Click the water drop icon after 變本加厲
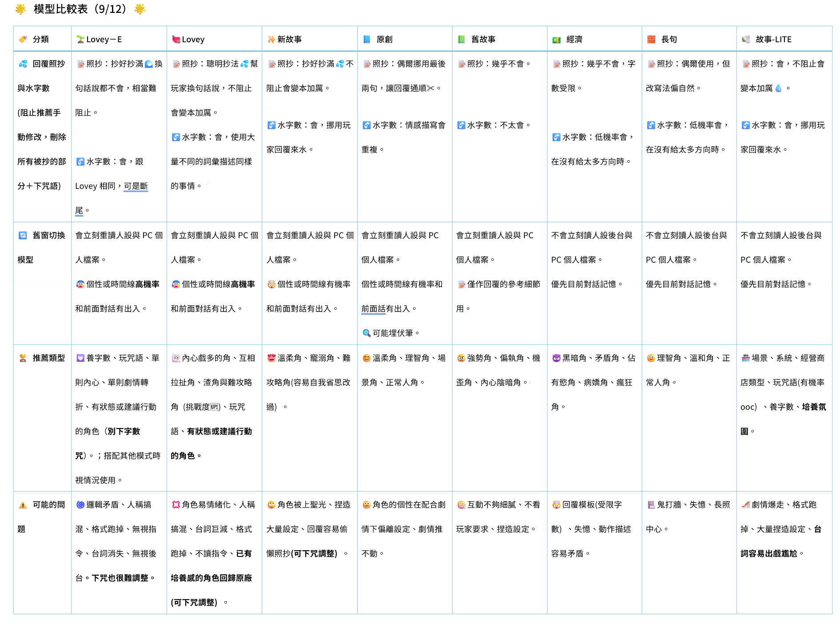The height and width of the screenshot is (624, 840). [x=778, y=88]
